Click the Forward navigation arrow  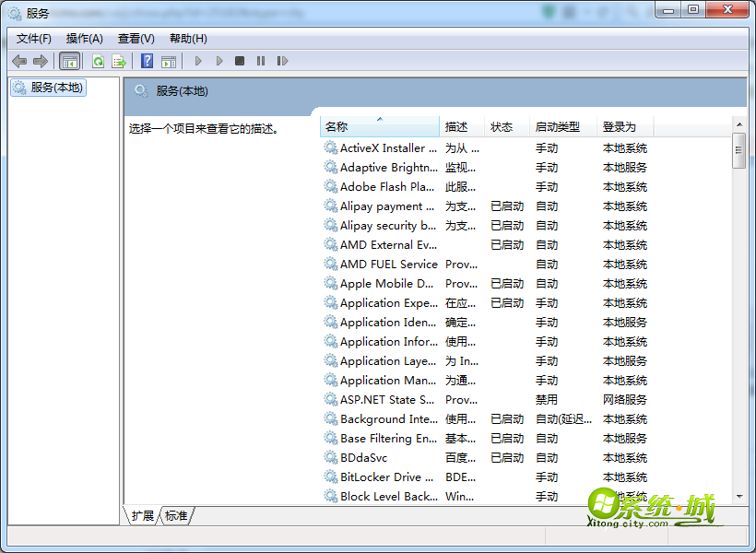(40, 61)
